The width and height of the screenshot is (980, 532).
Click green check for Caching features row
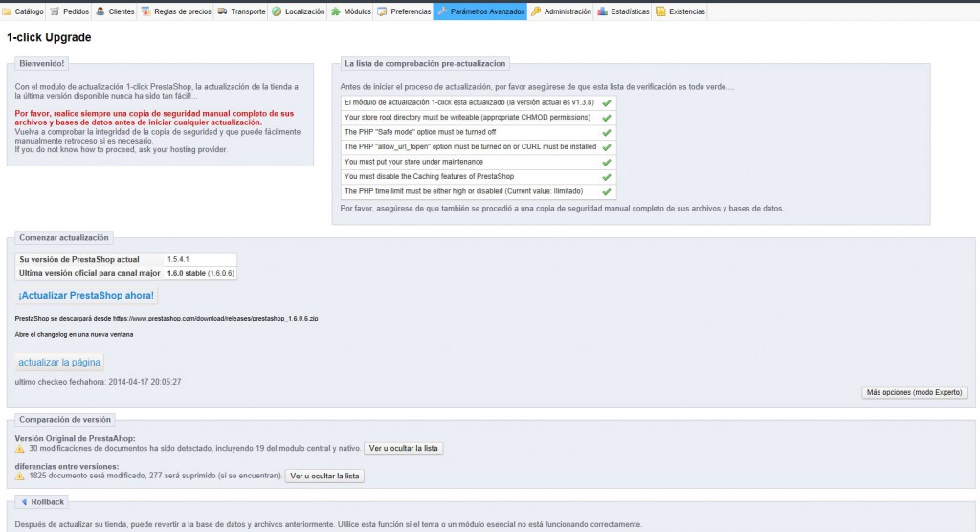pos(606,177)
